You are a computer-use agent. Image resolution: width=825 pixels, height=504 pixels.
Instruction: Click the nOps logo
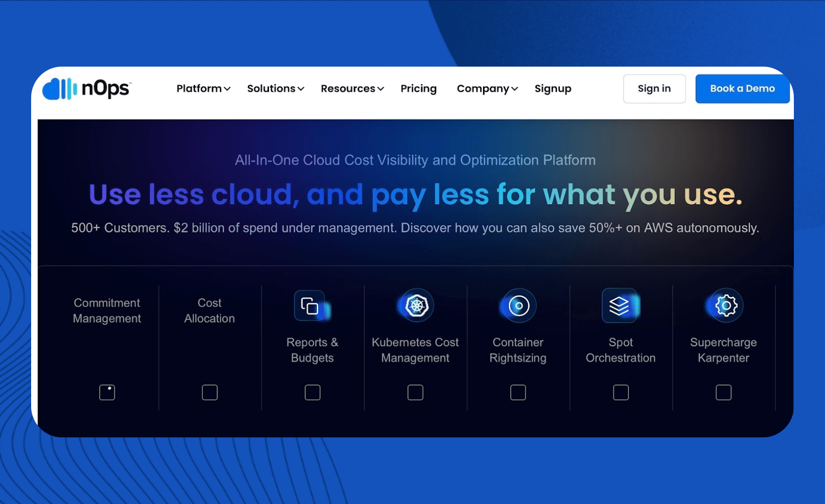(x=87, y=89)
